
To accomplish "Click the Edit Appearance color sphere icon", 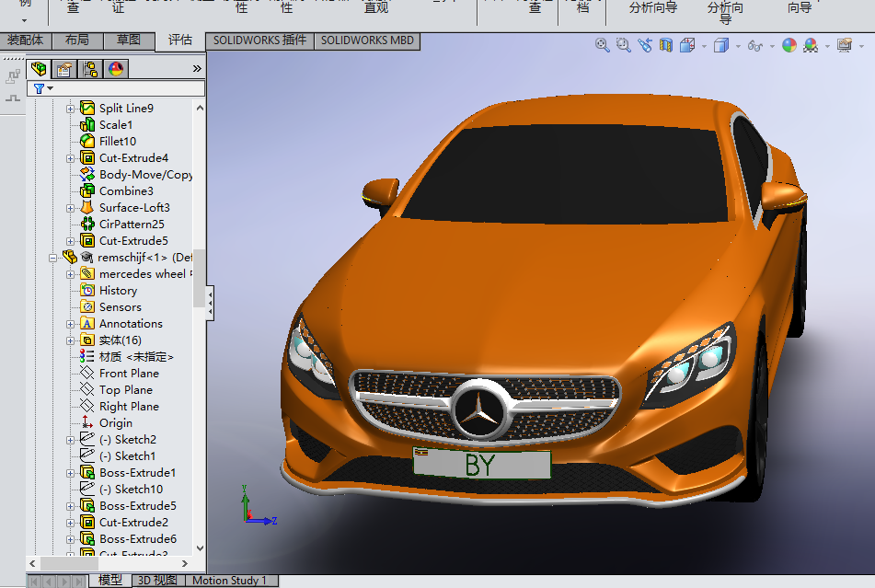I will 789,44.
